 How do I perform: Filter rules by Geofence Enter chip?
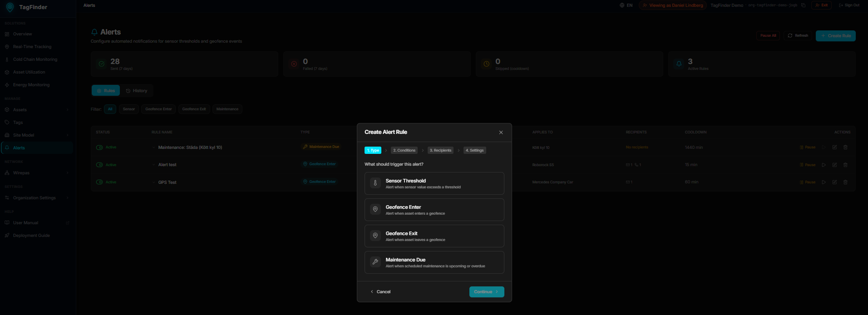(158, 109)
